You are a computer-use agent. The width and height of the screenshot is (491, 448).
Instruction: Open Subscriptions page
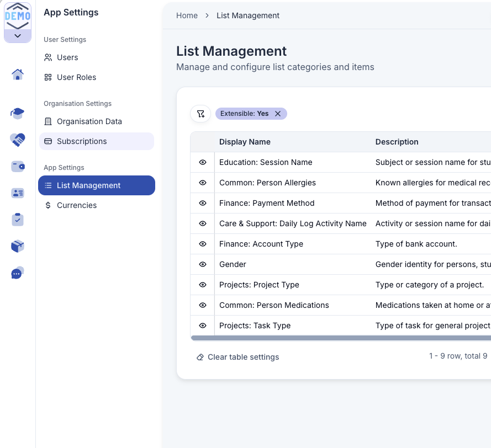(x=97, y=141)
